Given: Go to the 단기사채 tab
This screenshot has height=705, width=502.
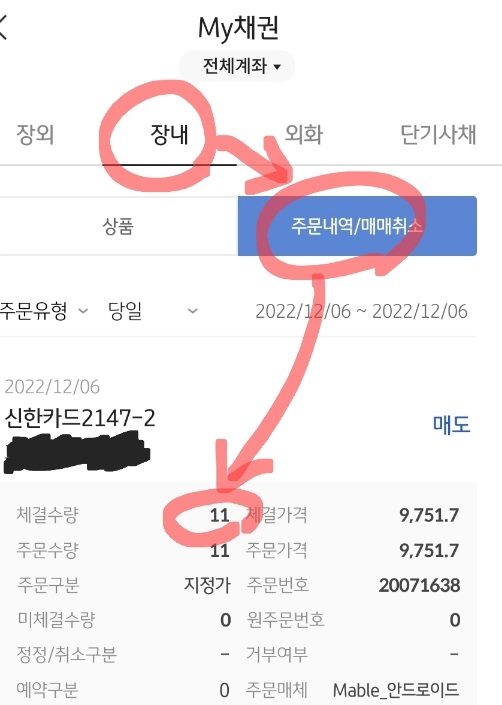Looking at the screenshot, I should [438, 134].
